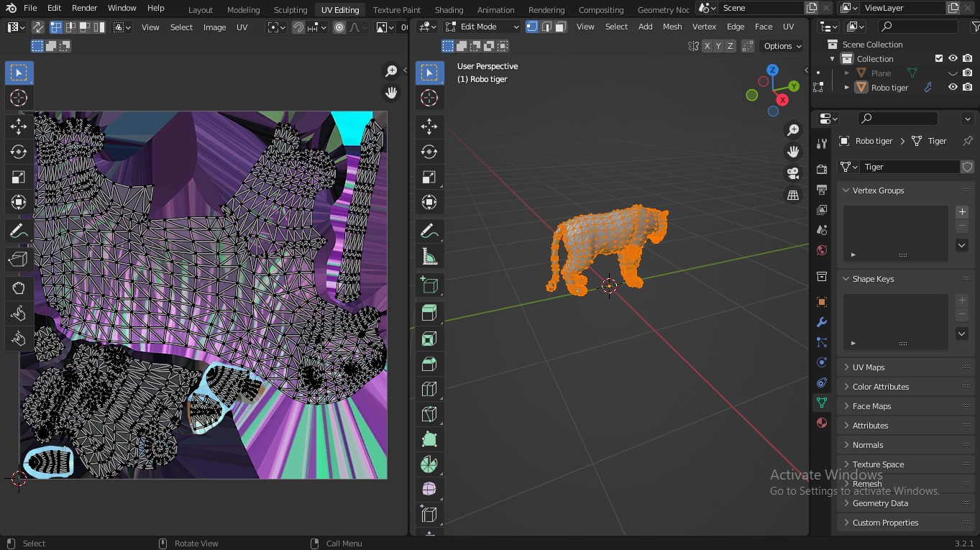This screenshot has height=550, width=980.
Task: Activate the Inset Faces tool
Action: [x=429, y=339]
